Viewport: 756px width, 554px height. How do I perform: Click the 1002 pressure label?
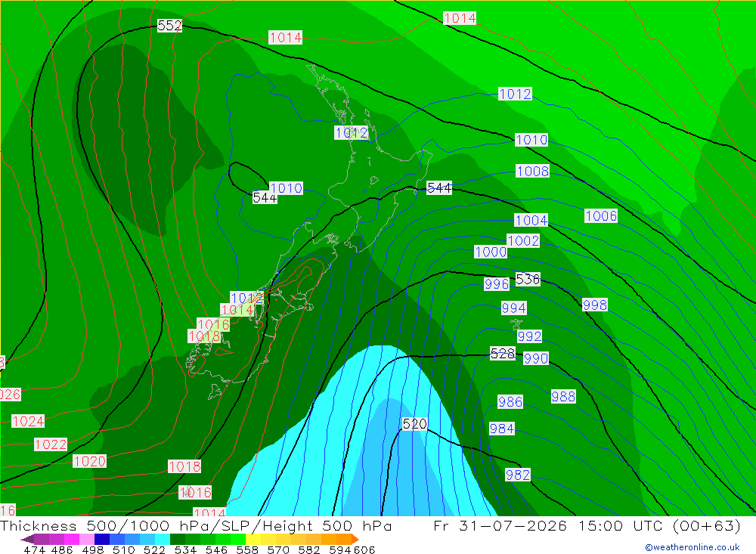point(523,240)
